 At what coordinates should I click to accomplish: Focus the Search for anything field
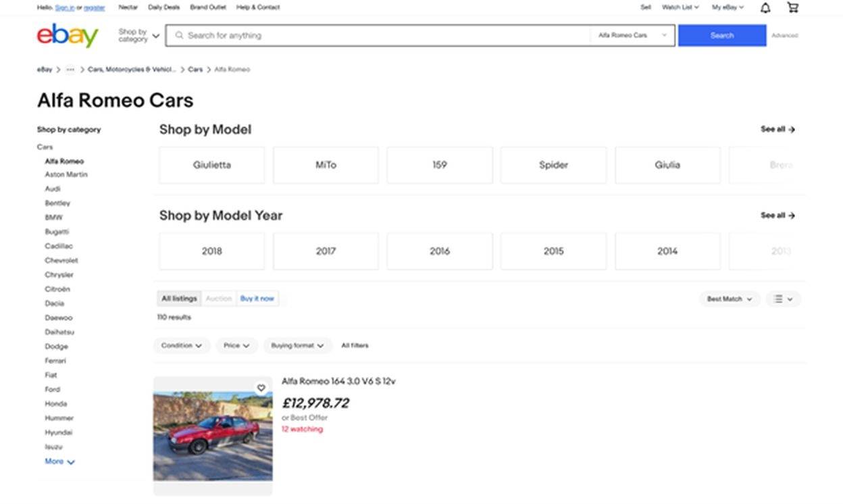click(378, 35)
